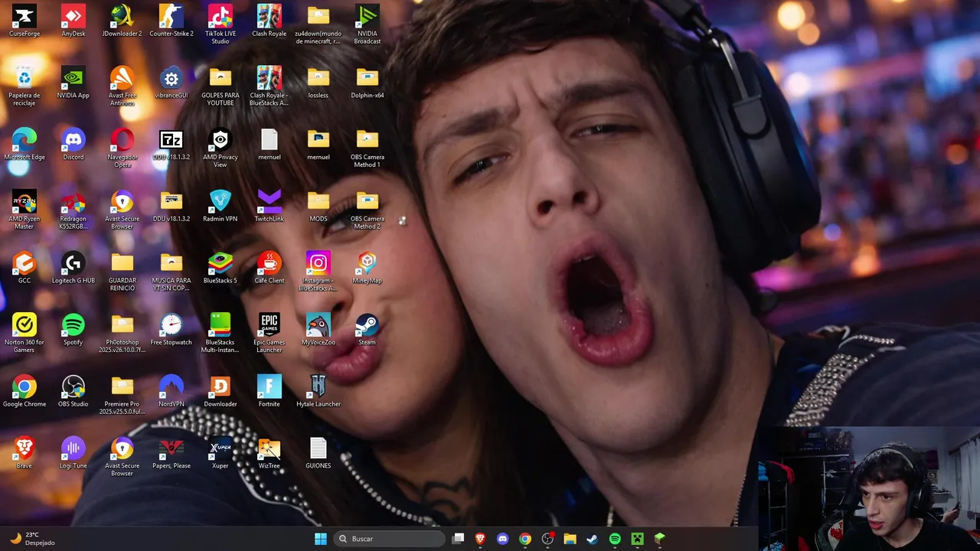Click the Instagram - BlueStacks shortcut
The height and width of the screenshot is (551, 980).
click(x=318, y=272)
